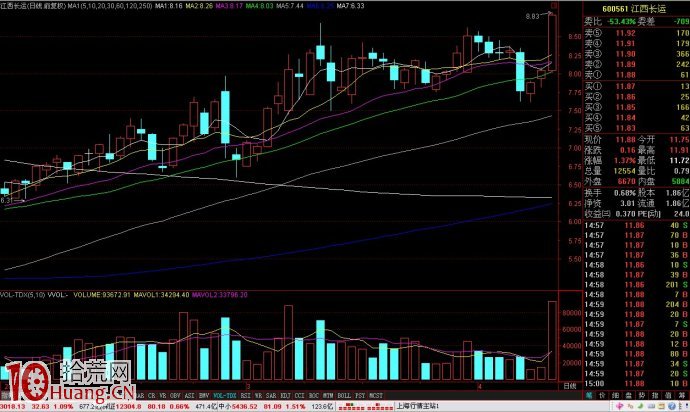Switch to the SAR indicator tab

tap(271, 396)
